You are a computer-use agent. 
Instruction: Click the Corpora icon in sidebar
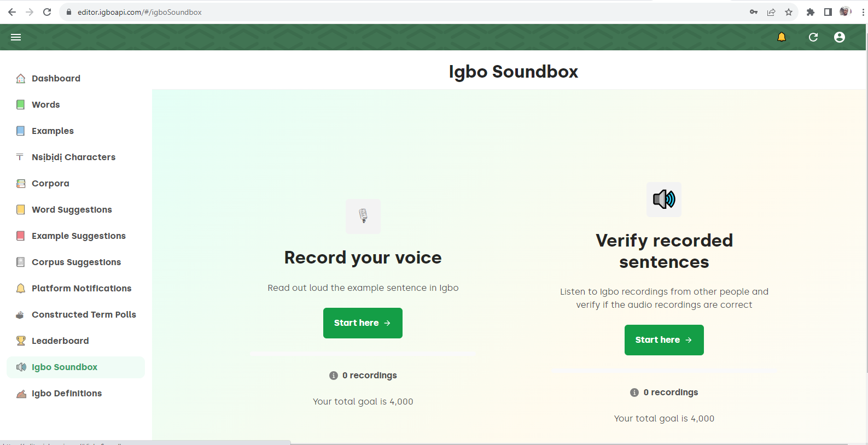click(x=21, y=183)
